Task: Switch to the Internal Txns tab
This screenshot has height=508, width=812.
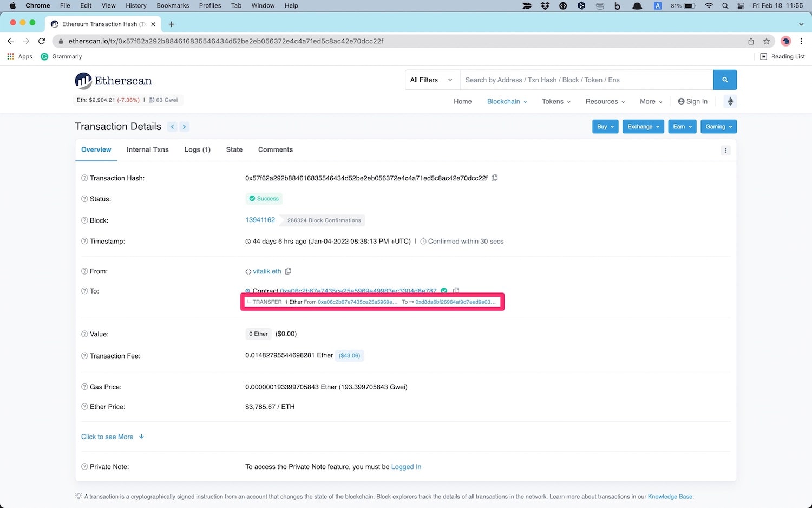Action: pyautogui.click(x=148, y=149)
